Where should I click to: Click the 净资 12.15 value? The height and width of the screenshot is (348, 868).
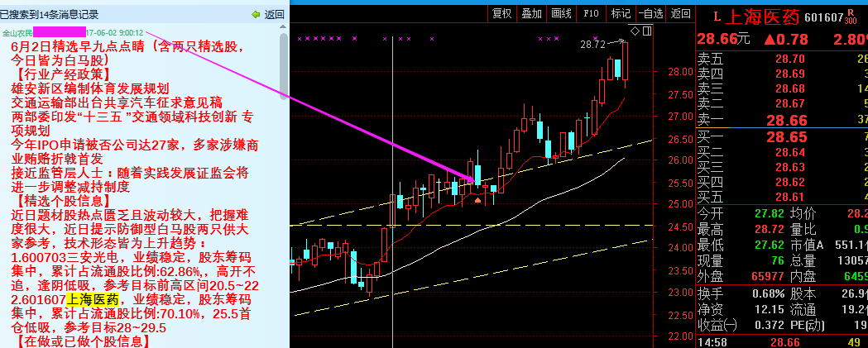click(768, 308)
